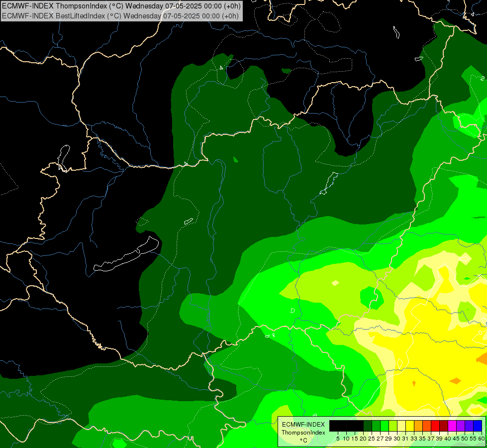
Task: Click legend scale value 39
Action: click(x=439, y=439)
